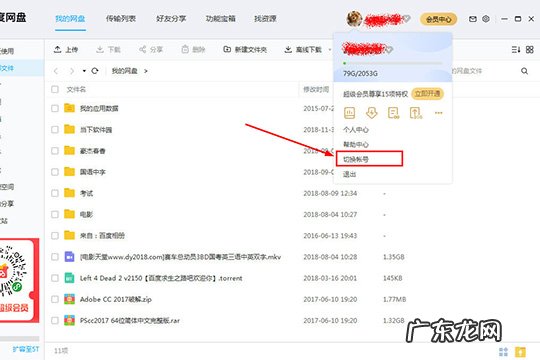Select the 当下软件园 folder name

point(96,130)
